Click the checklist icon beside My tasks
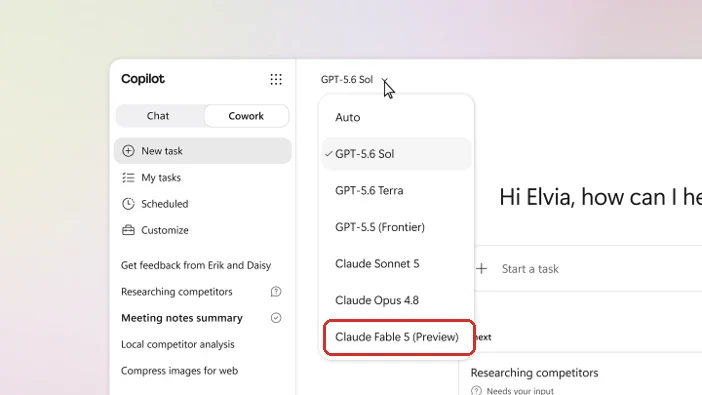The image size is (702, 395). point(128,178)
